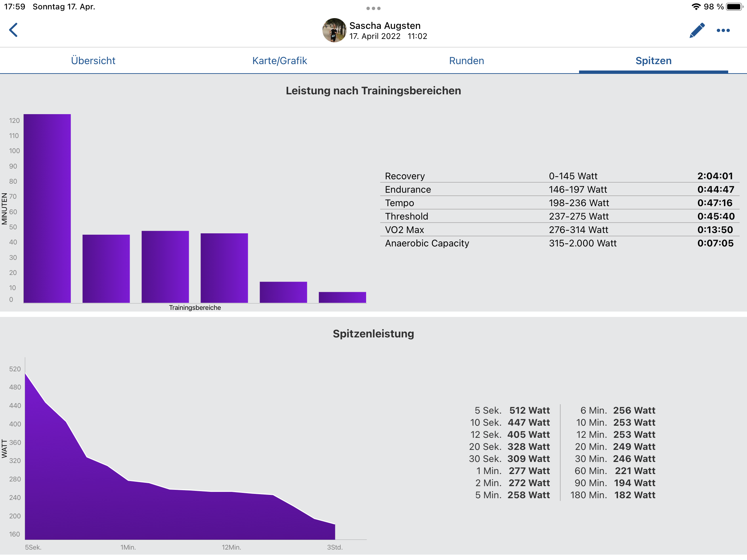Open the Karte/Grafik tab
The height and width of the screenshot is (560, 747).
point(279,61)
